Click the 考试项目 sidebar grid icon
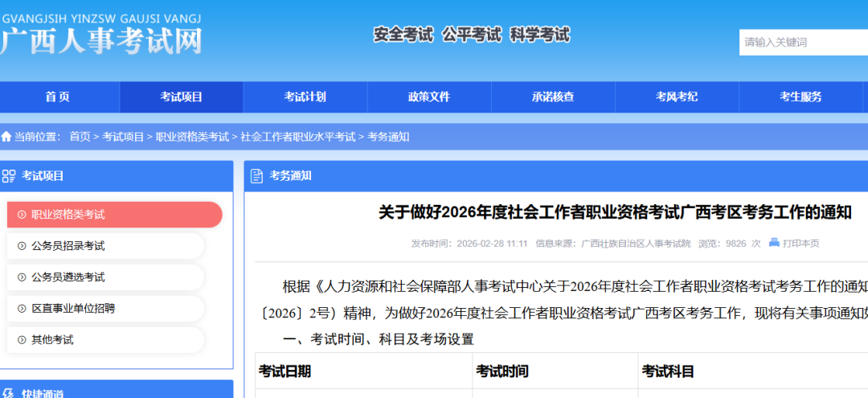The width and height of the screenshot is (868, 398). pyautogui.click(x=9, y=175)
